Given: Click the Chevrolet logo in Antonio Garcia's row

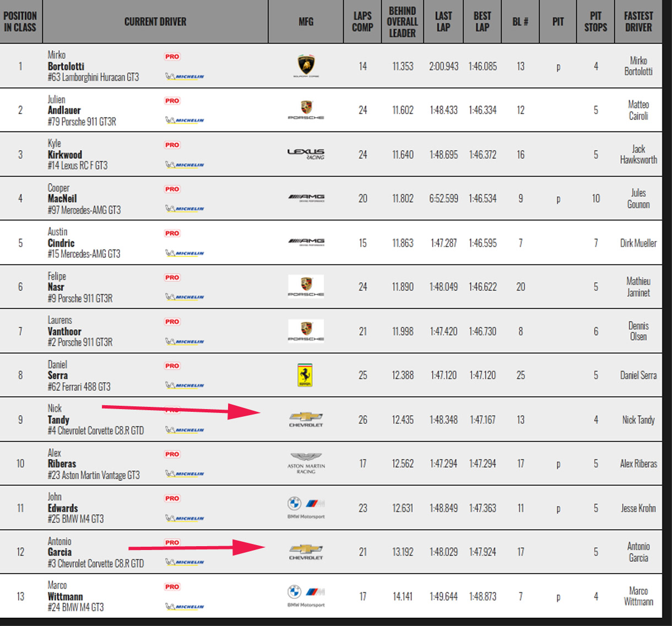Looking at the screenshot, I should [306, 551].
